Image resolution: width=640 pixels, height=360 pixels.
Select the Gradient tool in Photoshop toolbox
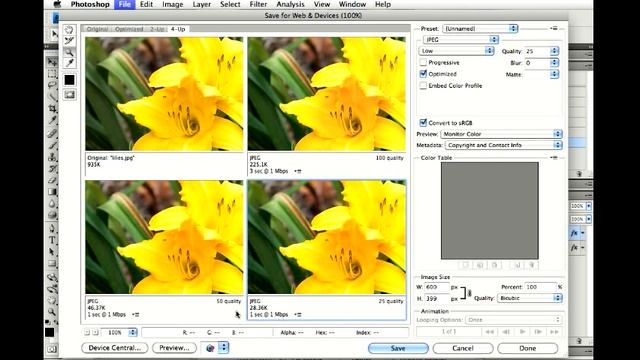pyautogui.click(x=52, y=192)
